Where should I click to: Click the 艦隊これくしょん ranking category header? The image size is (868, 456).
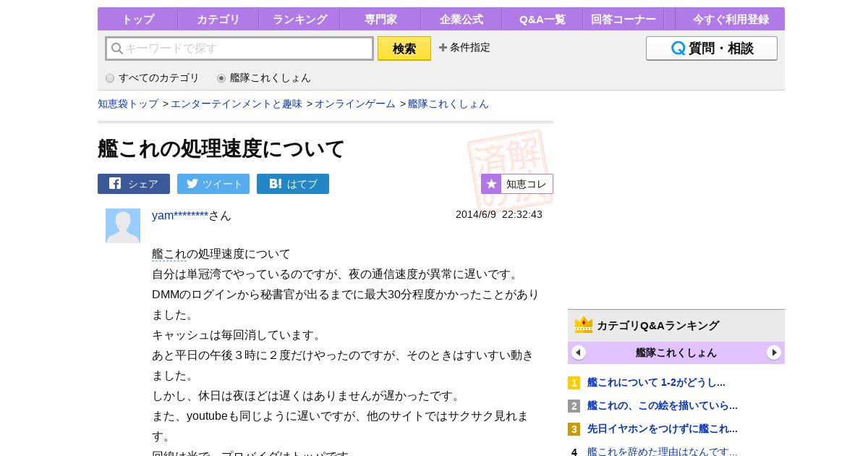coord(676,352)
